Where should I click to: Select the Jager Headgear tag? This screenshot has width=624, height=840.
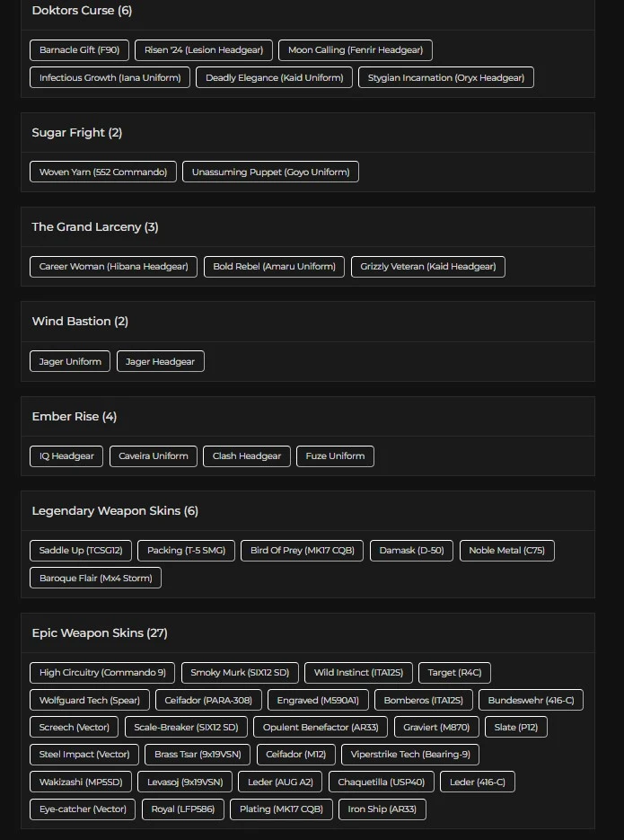[x=161, y=362]
